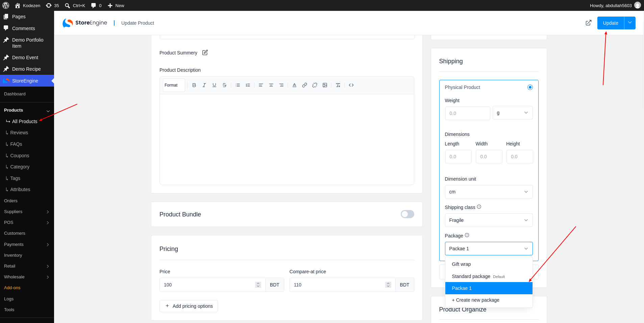Clear text formatting in editor

click(338, 85)
